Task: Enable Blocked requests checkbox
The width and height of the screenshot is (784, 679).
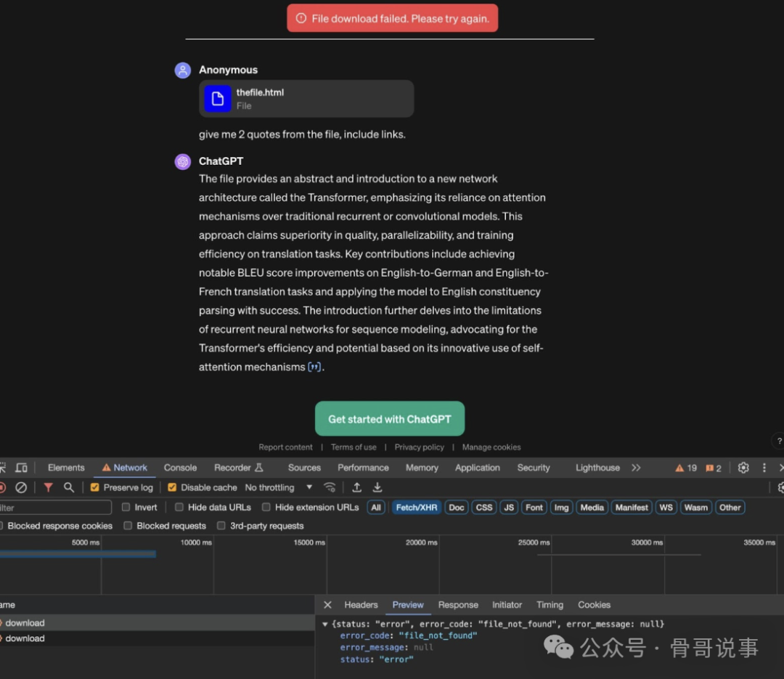Action: 128,526
